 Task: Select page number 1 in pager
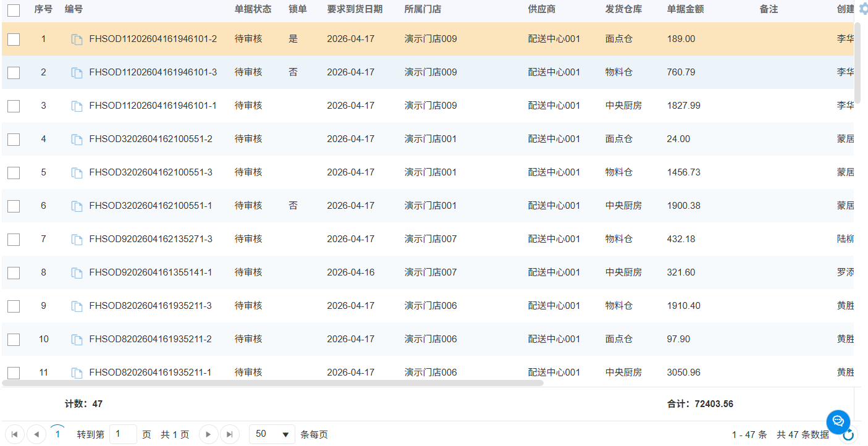pyautogui.click(x=57, y=434)
